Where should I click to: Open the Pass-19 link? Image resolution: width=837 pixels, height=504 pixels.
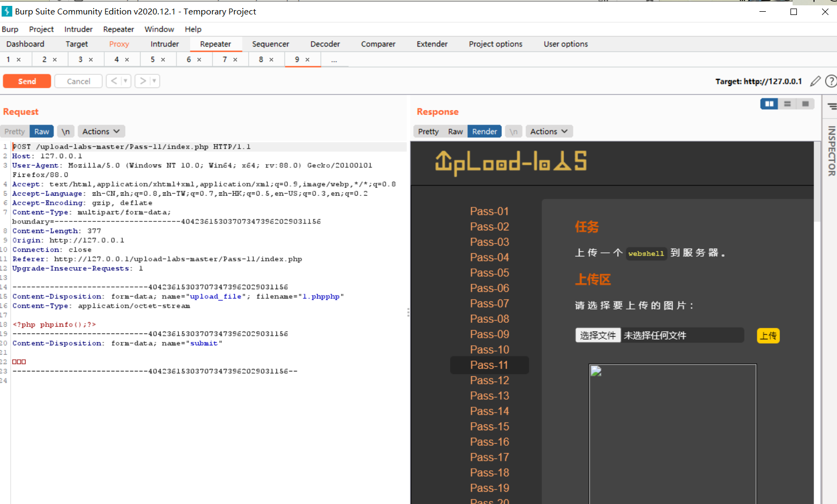pyautogui.click(x=489, y=488)
